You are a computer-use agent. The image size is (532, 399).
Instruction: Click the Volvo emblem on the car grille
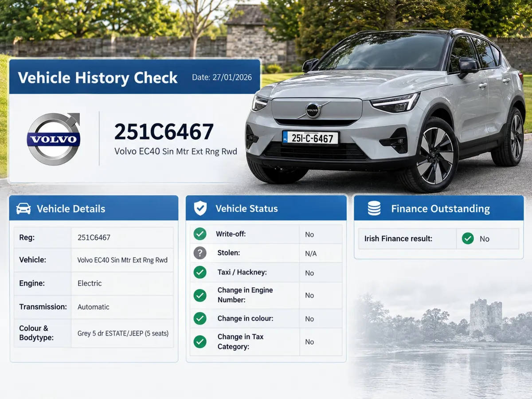313,110
